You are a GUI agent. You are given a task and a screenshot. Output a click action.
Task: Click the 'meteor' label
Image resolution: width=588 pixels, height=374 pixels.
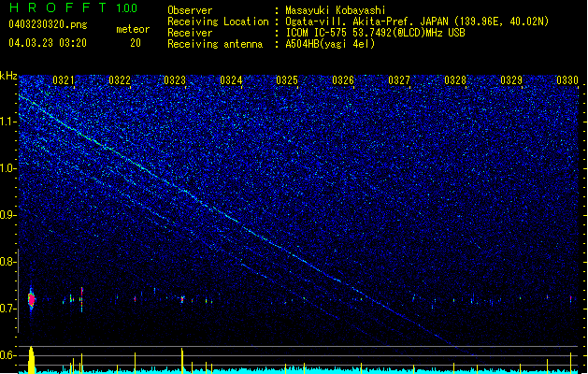tap(133, 29)
